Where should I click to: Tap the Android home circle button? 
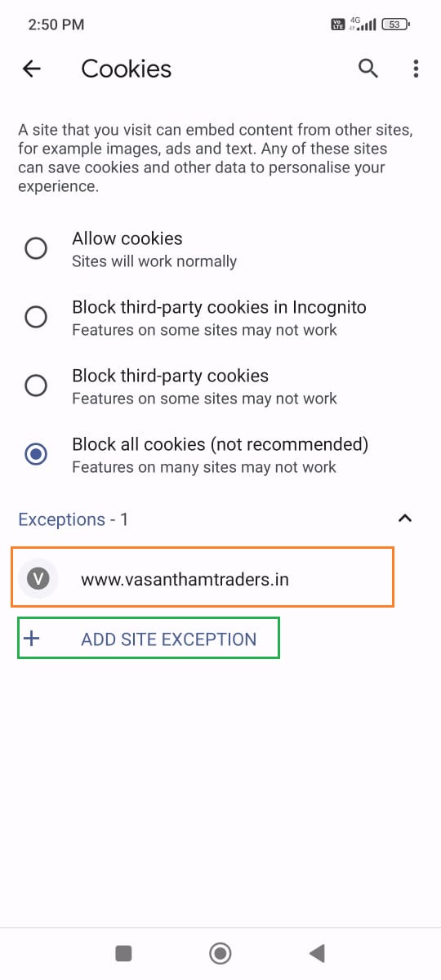point(220,952)
